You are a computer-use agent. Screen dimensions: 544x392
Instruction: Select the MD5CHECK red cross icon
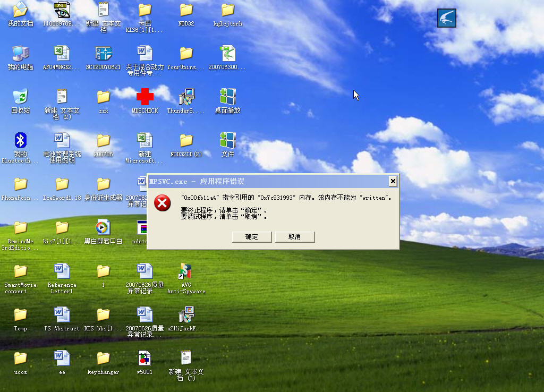coord(144,101)
